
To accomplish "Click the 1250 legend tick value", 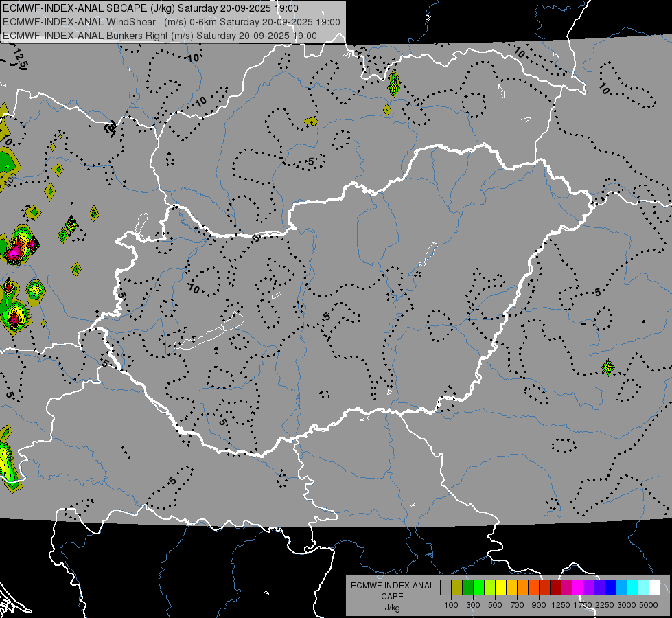I will 561,605.
